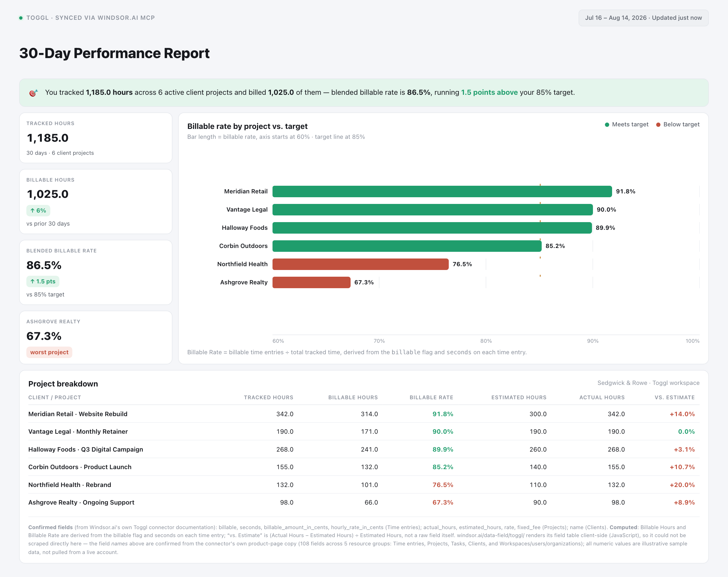Click the 90% axis tick label
Screen dimensions: 728x577
click(593, 341)
